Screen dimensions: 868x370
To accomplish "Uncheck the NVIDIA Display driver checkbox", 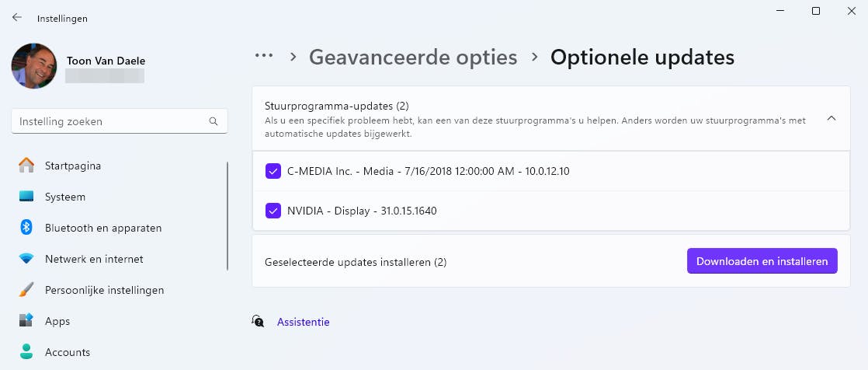I will (273, 211).
